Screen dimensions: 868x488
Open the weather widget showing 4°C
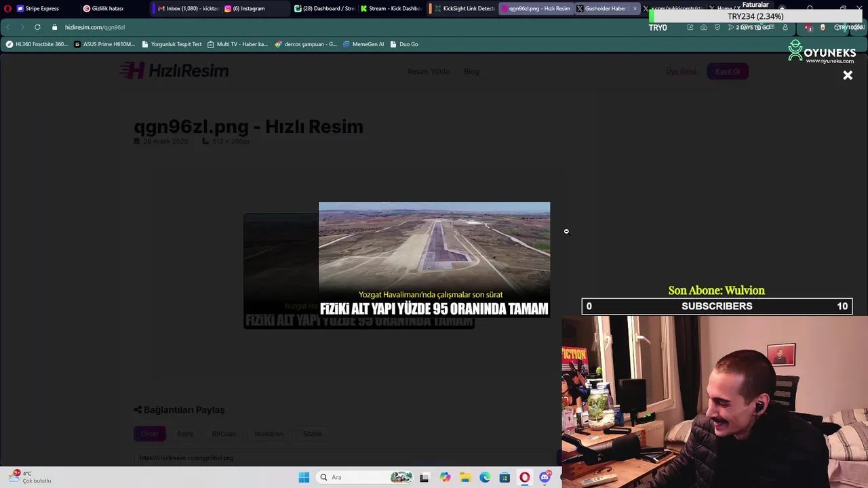(31, 477)
